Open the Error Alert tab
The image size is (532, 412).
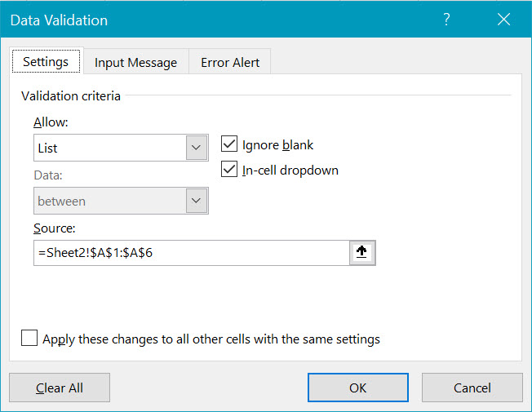point(230,63)
